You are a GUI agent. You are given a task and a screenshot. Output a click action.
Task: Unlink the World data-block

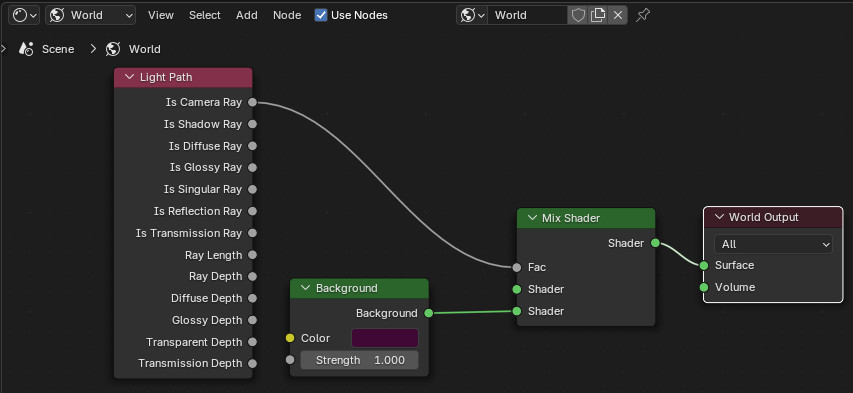[618, 15]
